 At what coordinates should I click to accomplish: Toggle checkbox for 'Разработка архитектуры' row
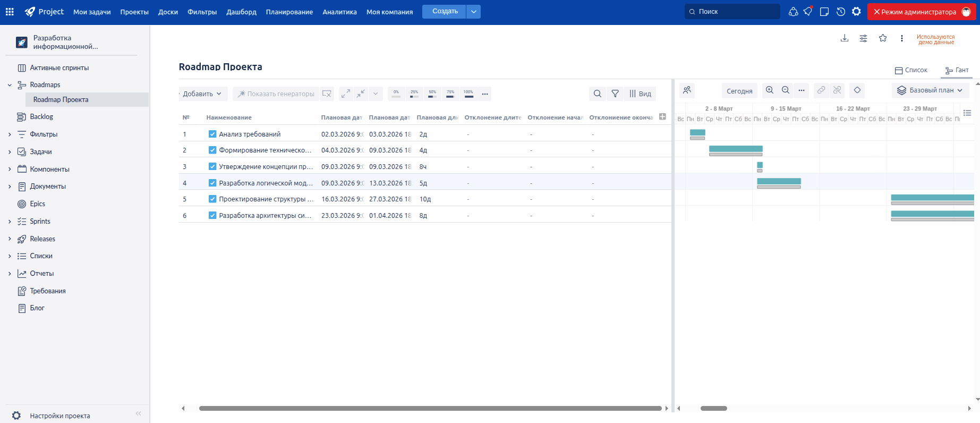tap(212, 215)
